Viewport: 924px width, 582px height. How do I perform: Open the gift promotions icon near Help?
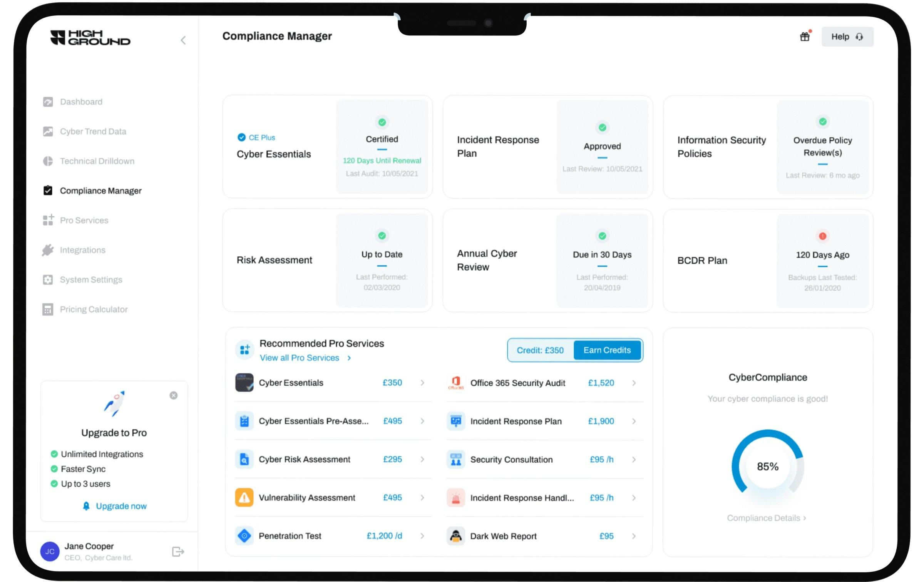click(x=805, y=37)
